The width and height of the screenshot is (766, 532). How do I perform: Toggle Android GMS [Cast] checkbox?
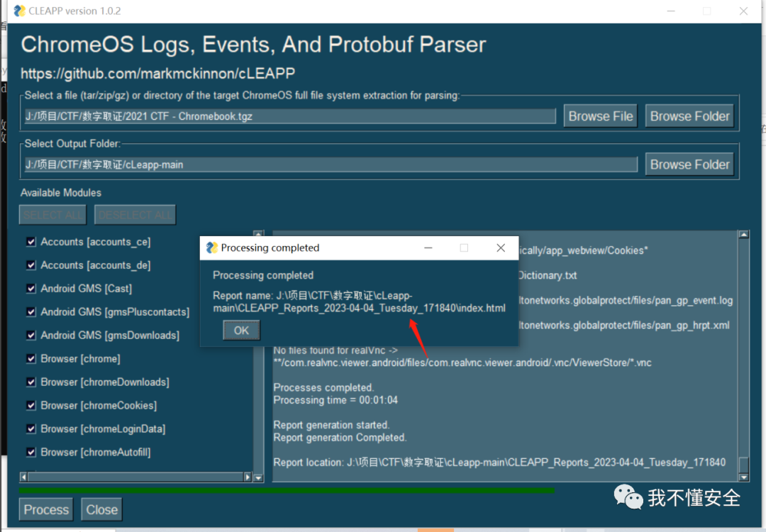pyautogui.click(x=31, y=289)
